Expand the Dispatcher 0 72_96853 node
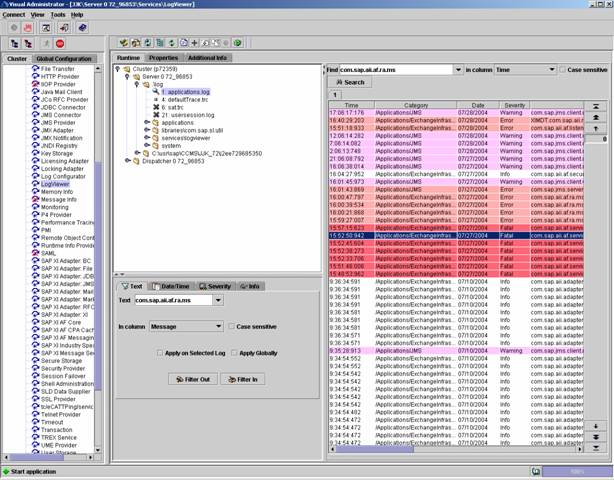The image size is (614, 480). pyautogui.click(x=127, y=161)
